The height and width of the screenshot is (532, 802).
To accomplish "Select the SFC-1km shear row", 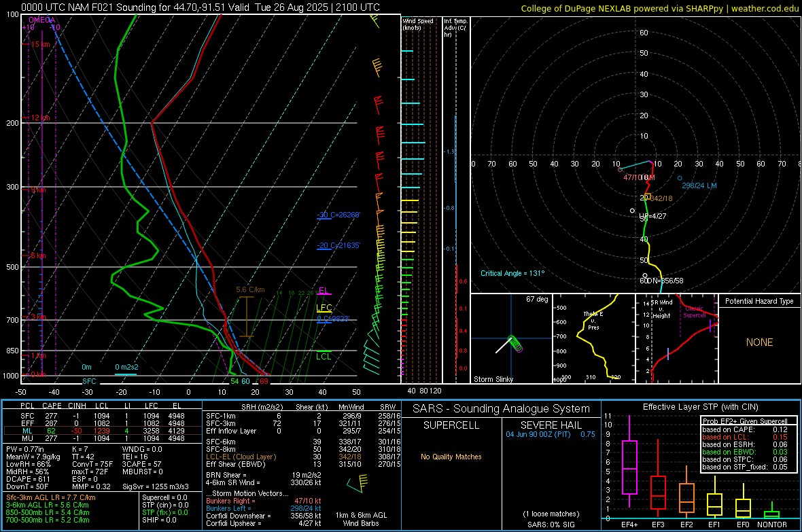I will (x=303, y=416).
